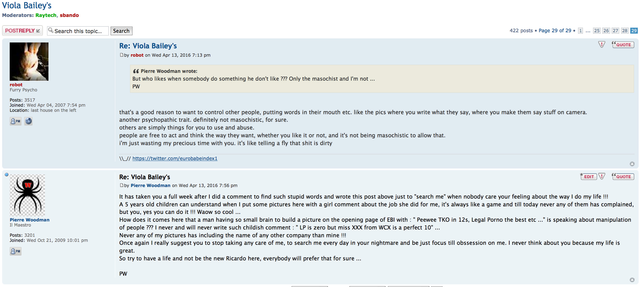
Task: Go to page 28 of the topic
Action: click(624, 31)
